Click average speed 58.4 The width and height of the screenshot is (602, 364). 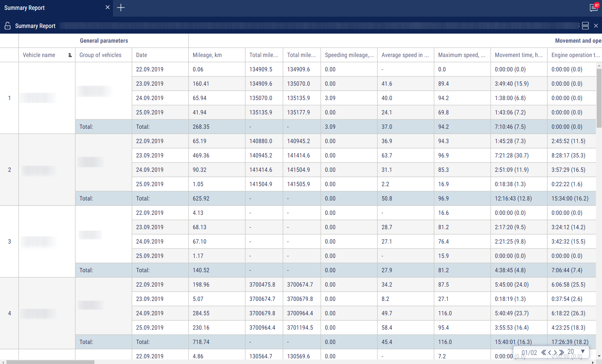[x=387, y=328]
